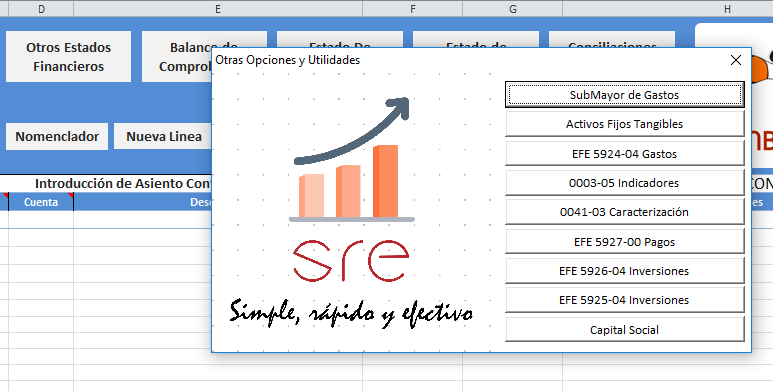This screenshot has height=391, width=773.
Task: Open 0003-05 Indicadores report
Action: coord(625,182)
